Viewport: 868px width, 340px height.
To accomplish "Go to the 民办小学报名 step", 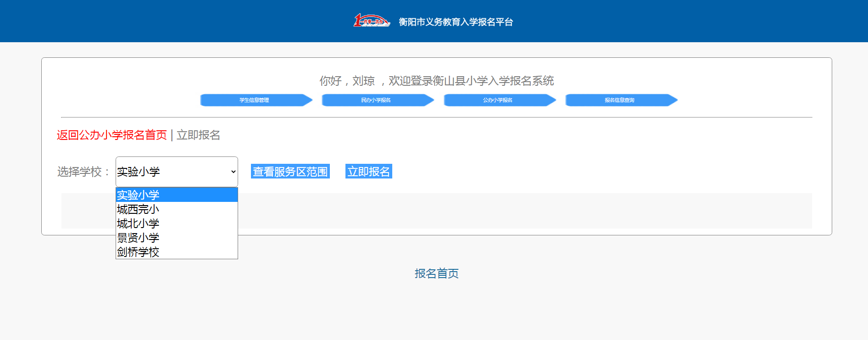I will click(x=376, y=100).
